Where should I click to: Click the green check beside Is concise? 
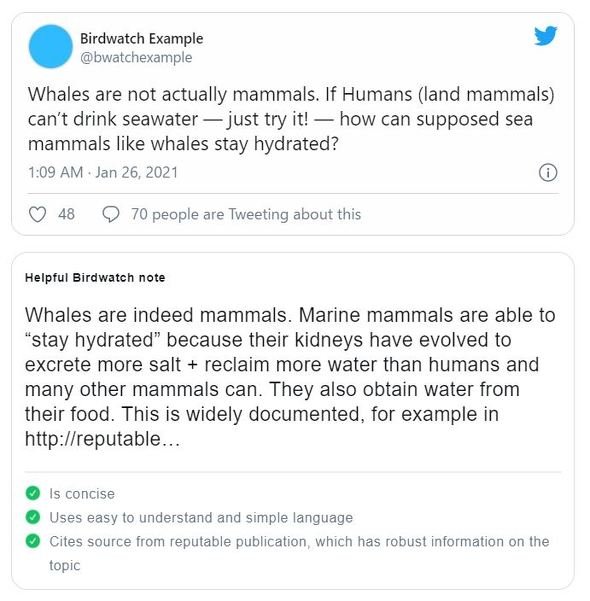[33, 493]
